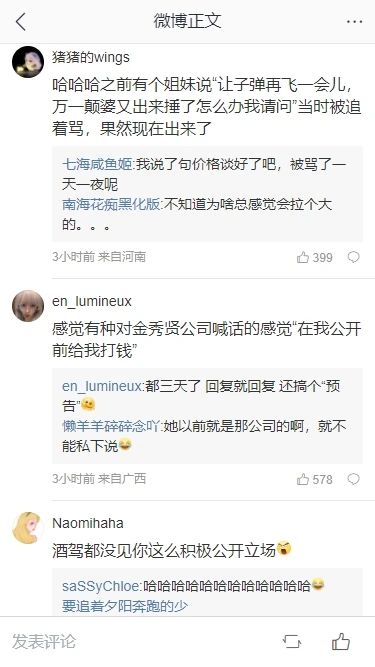Viewport: 375px width, 667px height.
Task: Tap the Naomihaha username
Action: coord(88,523)
